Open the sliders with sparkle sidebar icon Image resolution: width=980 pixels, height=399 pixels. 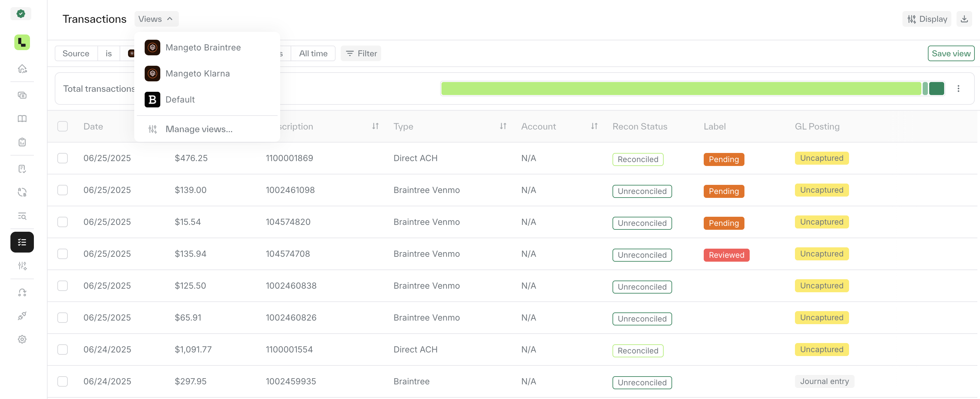click(x=22, y=266)
